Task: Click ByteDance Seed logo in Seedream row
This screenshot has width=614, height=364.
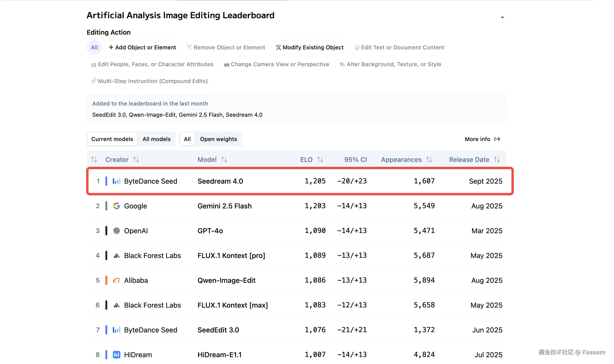Action: pyautogui.click(x=116, y=181)
